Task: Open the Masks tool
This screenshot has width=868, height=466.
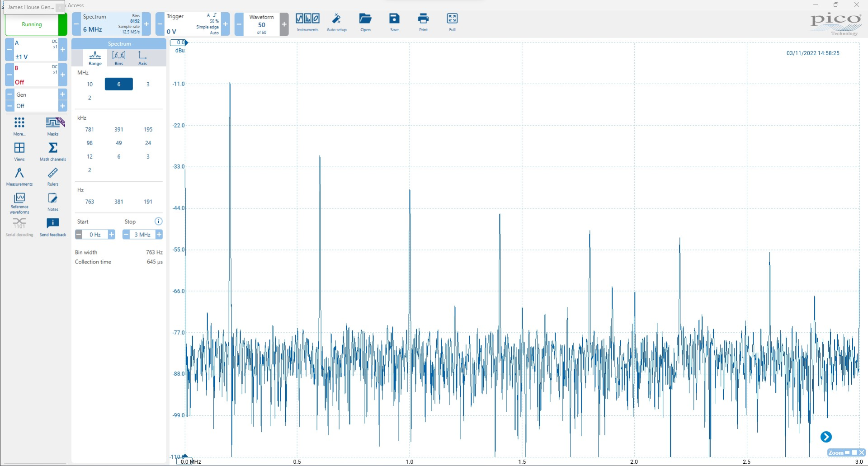Action: tap(53, 126)
